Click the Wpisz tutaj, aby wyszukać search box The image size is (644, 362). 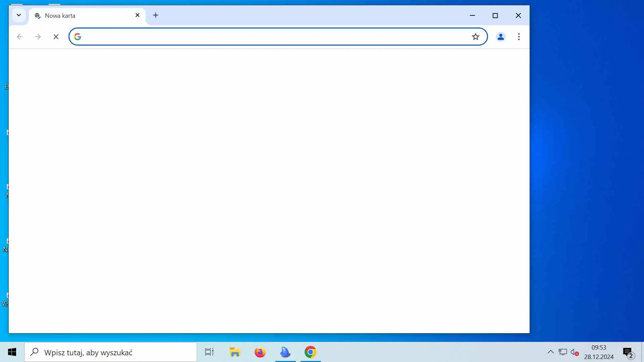pyautogui.click(x=111, y=352)
